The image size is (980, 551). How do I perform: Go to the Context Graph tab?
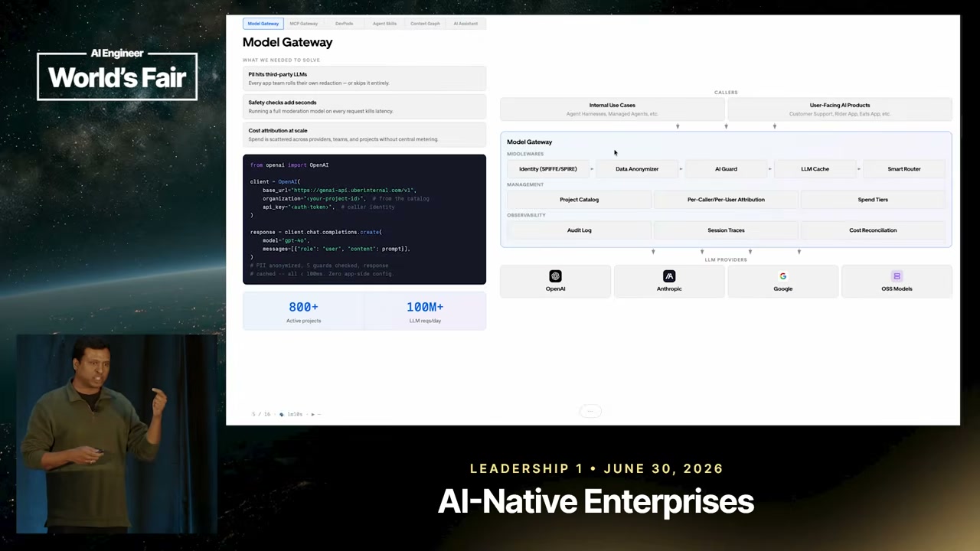425,24
